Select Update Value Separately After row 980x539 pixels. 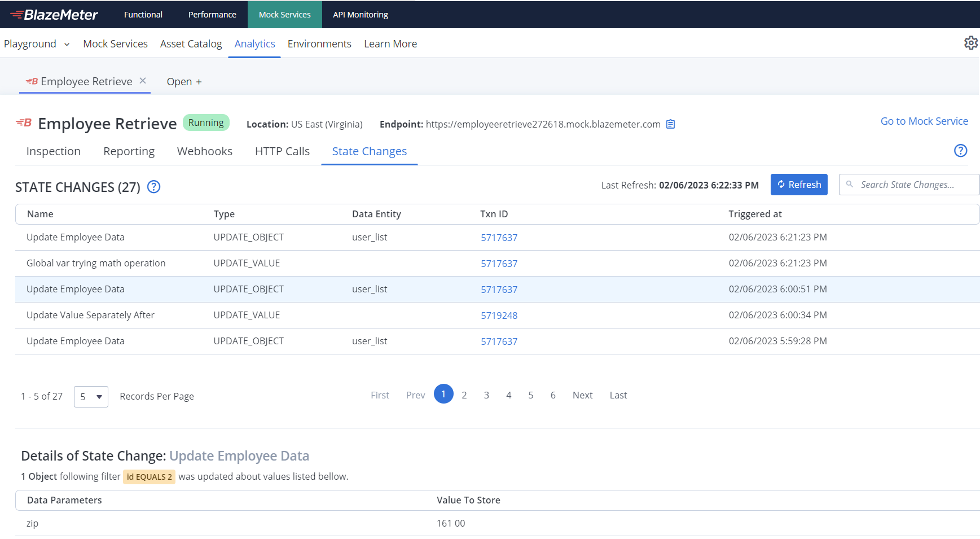coord(497,315)
